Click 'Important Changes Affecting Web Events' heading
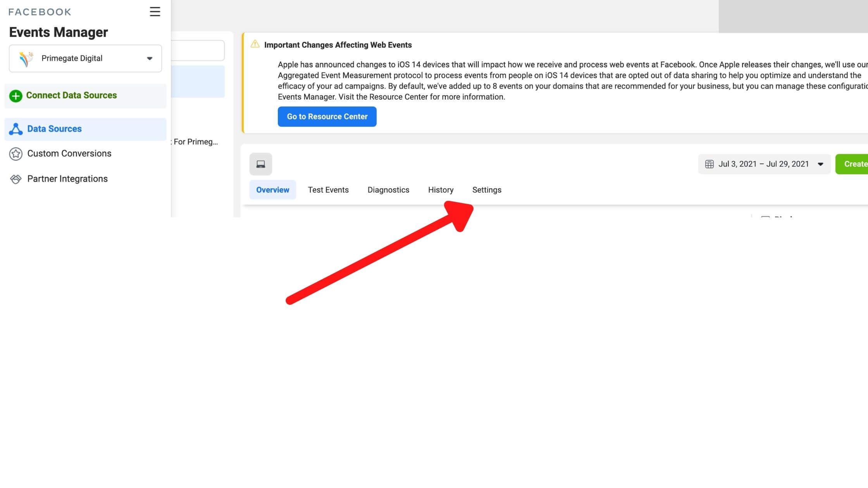The height and width of the screenshot is (488, 868). click(338, 45)
